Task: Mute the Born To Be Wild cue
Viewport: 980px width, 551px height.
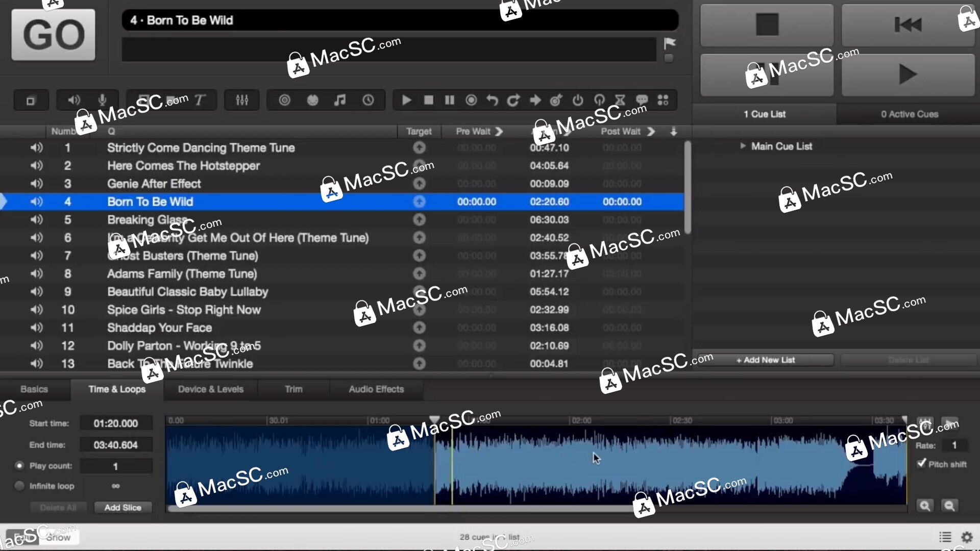Action: coord(36,202)
